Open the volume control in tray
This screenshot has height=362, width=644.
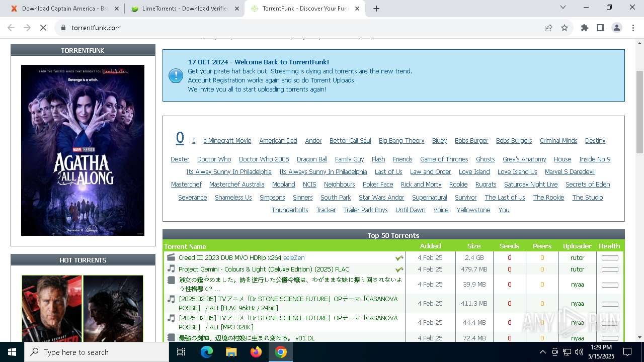579,352
